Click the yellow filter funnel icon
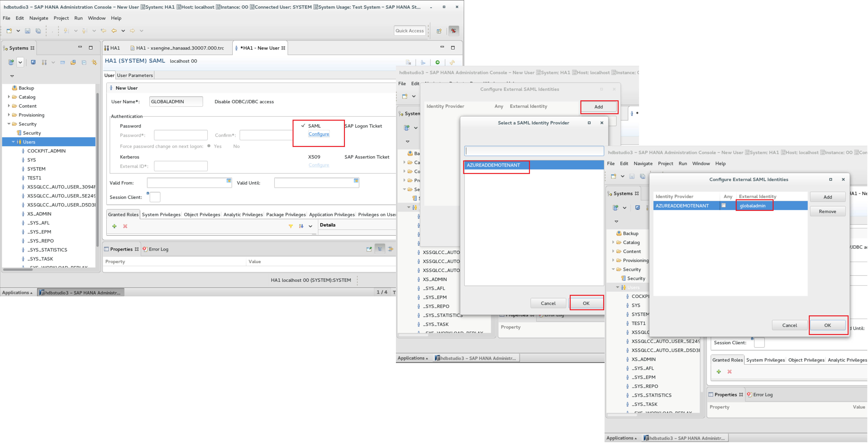 tap(290, 226)
